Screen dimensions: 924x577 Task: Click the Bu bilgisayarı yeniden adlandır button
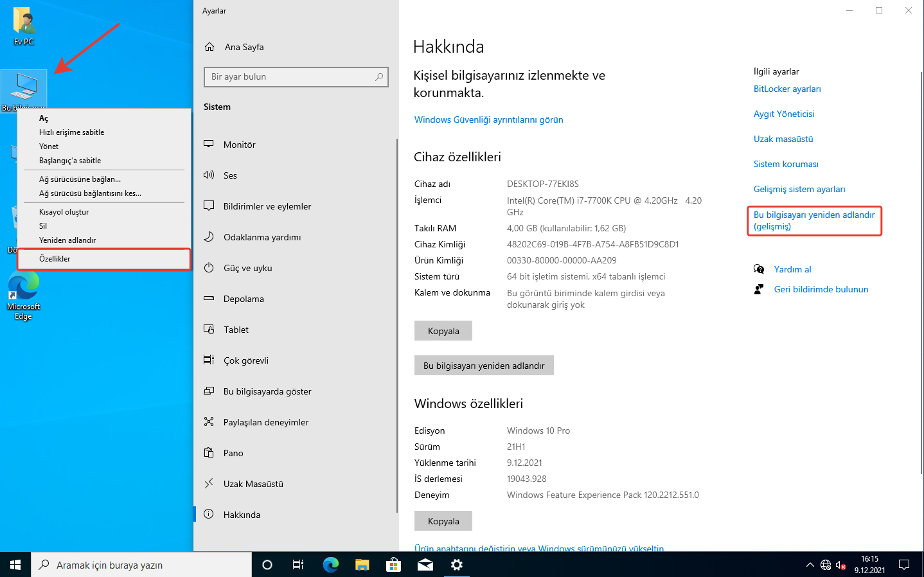484,366
